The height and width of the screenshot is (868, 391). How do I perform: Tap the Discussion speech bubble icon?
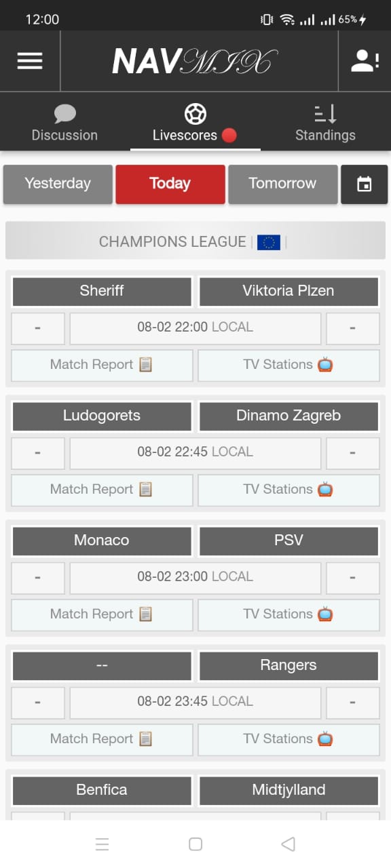pyautogui.click(x=64, y=113)
